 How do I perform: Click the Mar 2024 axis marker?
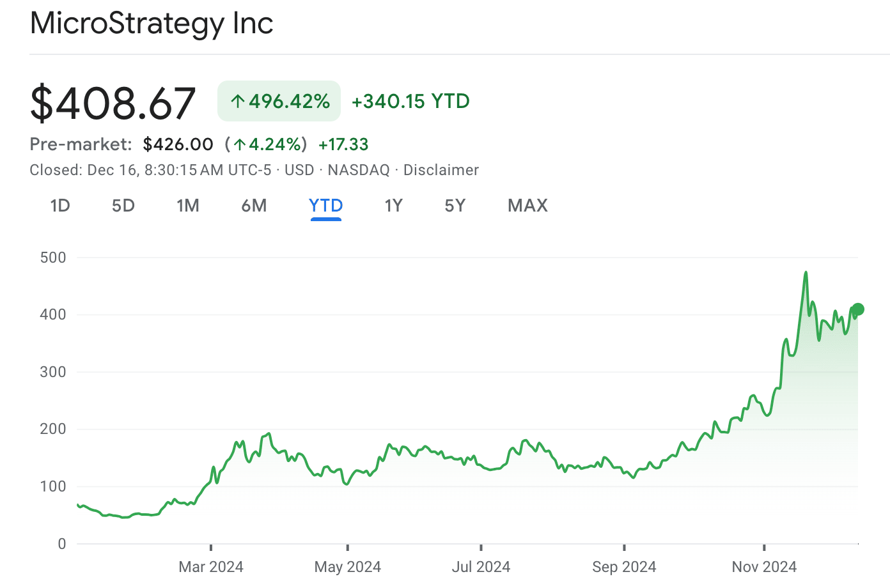point(211,567)
